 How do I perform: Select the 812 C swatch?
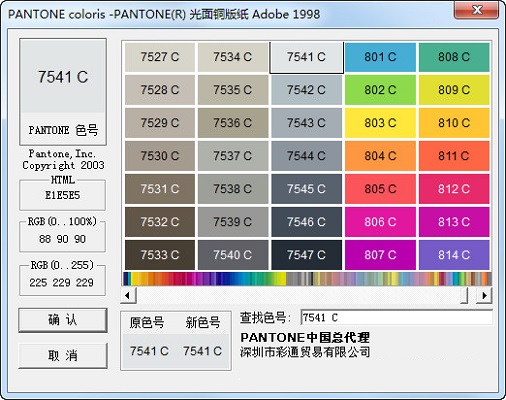[454, 189]
